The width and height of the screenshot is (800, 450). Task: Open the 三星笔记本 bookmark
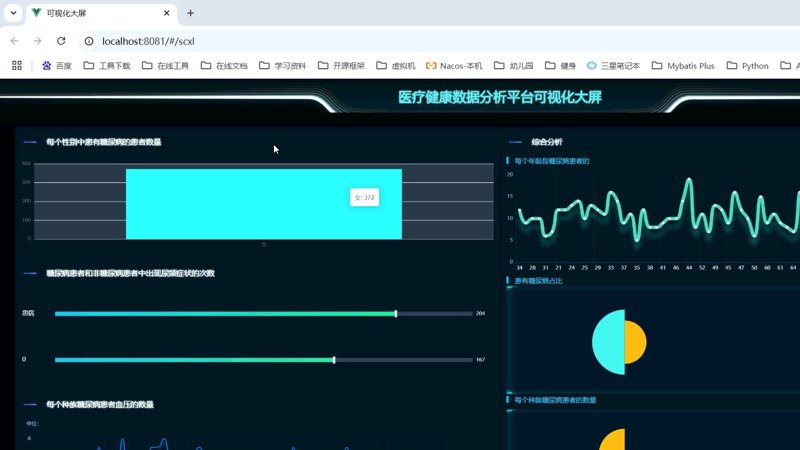613,66
